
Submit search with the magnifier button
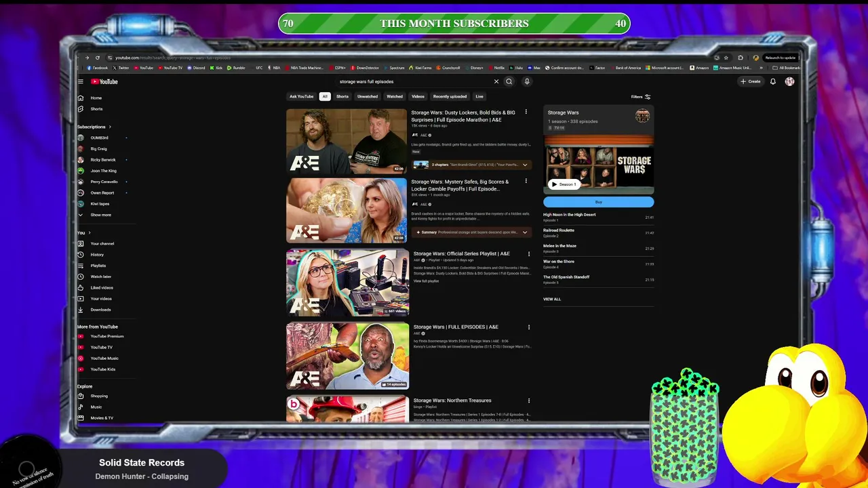pyautogui.click(x=509, y=81)
